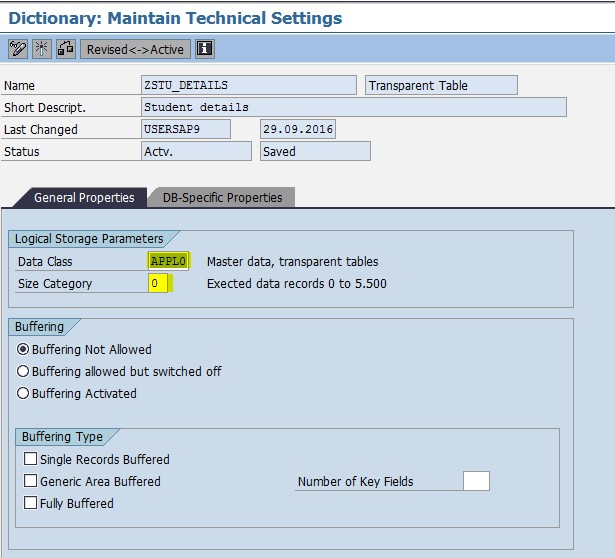Click the Saved status field
Image resolution: width=615 pixels, height=558 pixels.
[315, 151]
